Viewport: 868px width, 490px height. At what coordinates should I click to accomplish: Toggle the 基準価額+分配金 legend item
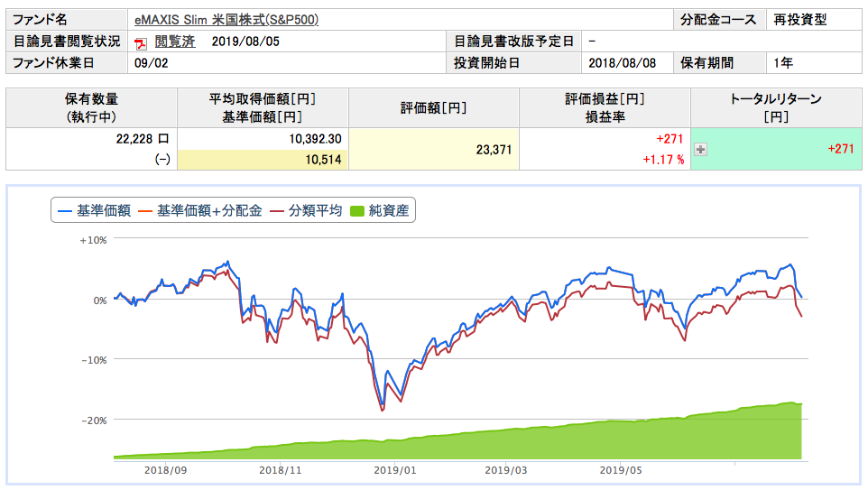(x=199, y=211)
